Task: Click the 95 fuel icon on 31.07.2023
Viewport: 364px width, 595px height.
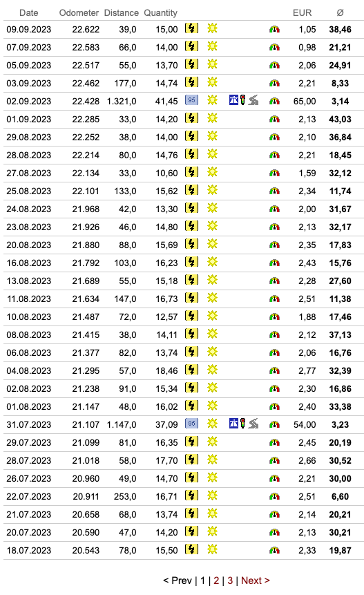Action: coord(191,424)
